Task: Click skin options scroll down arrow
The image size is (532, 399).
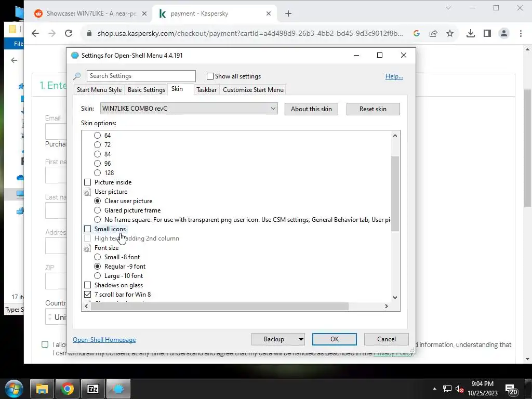Action: 395,298
